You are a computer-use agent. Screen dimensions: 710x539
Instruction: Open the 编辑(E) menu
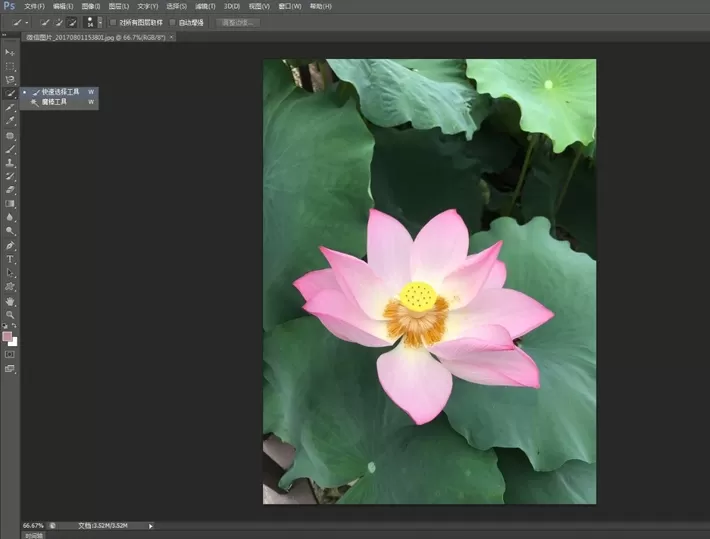click(63, 6)
